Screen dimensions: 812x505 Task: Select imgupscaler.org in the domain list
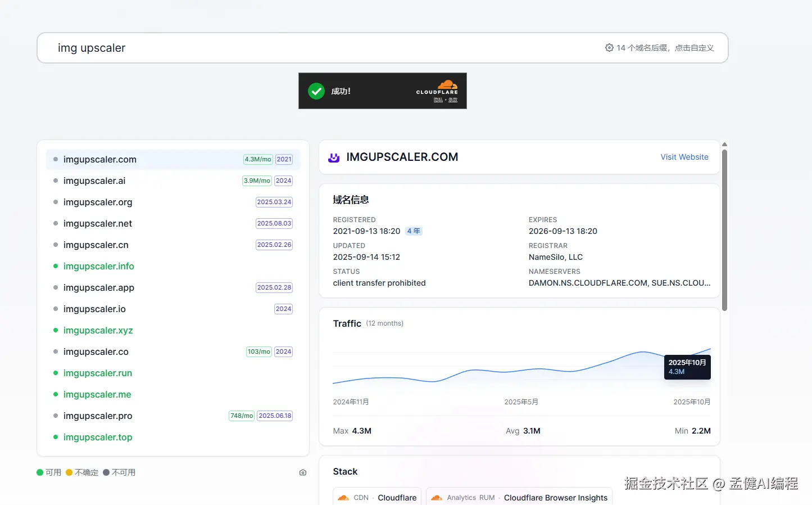point(173,202)
